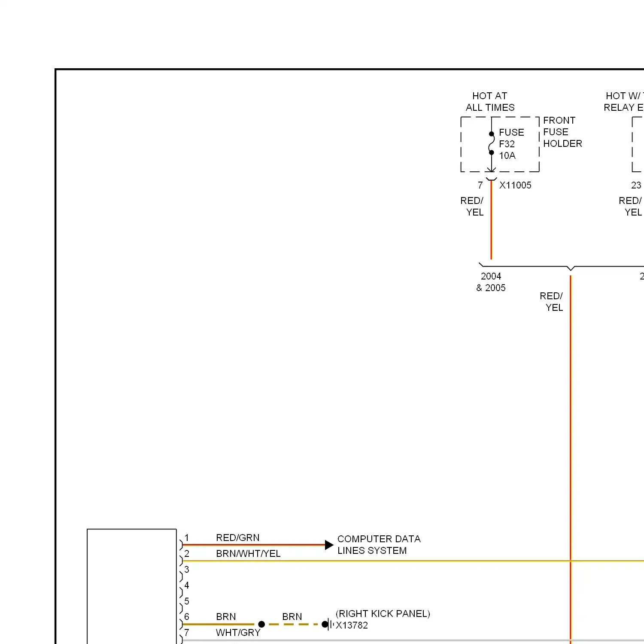Click the yellow BRN/WHT/YEL horizontal wire

(413, 561)
